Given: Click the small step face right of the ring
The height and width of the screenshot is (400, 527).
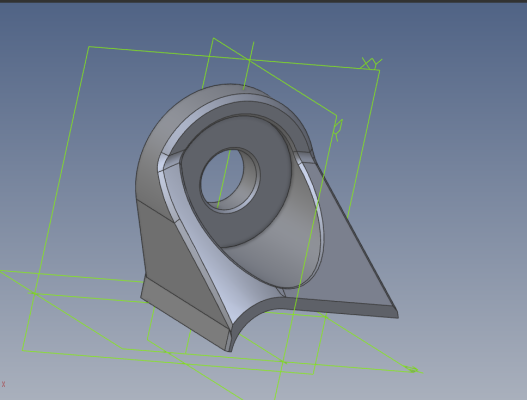Looking at the screenshot, I should coord(305,157).
